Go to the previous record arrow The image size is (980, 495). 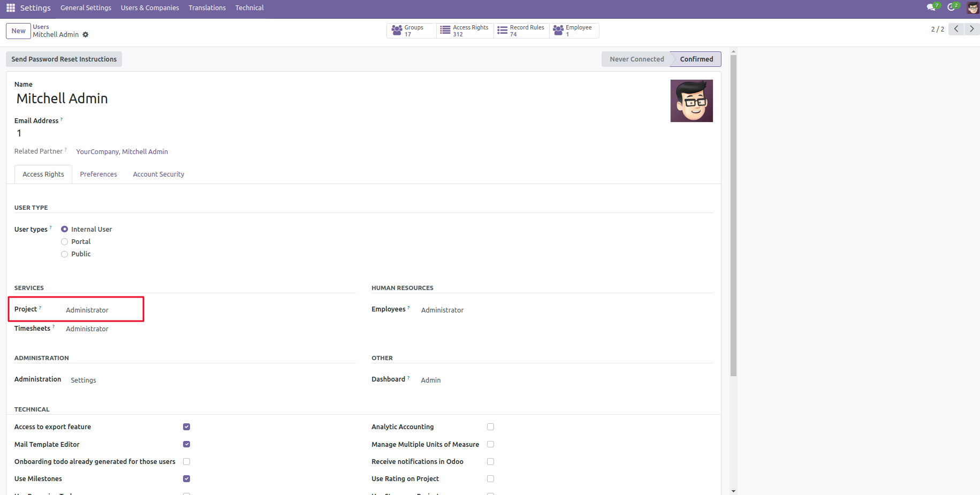pyautogui.click(x=956, y=29)
